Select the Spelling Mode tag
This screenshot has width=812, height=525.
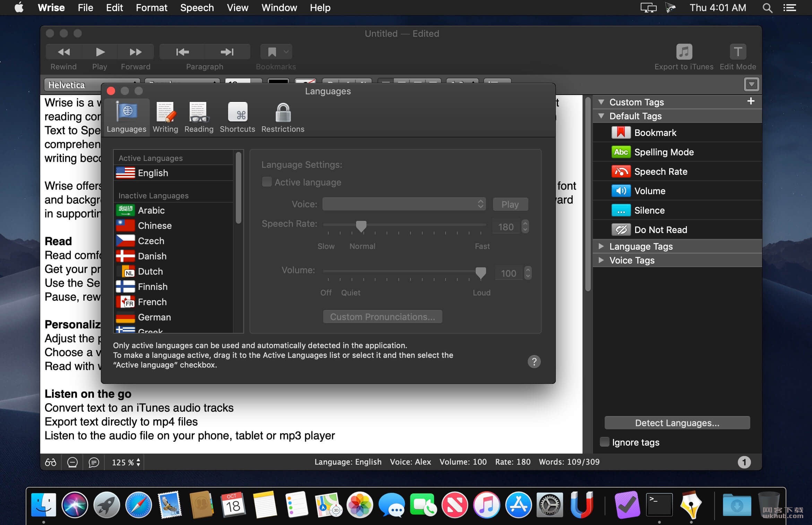coord(677,152)
